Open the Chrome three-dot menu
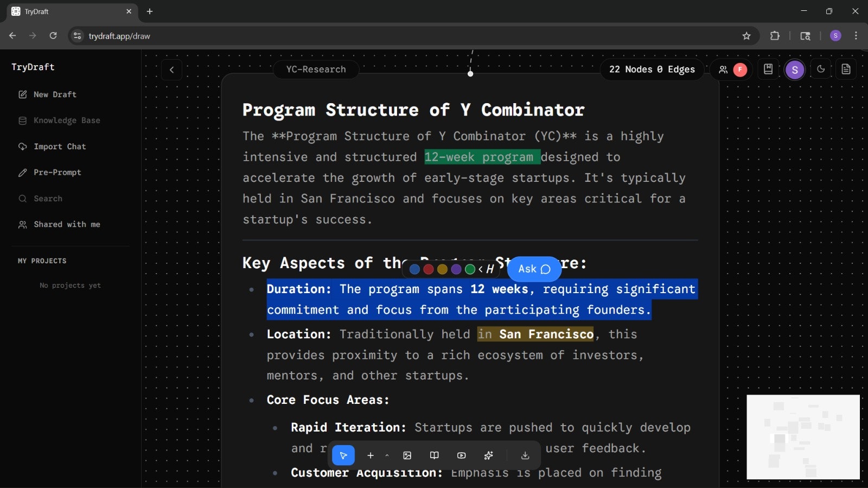This screenshot has height=488, width=868. click(856, 36)
